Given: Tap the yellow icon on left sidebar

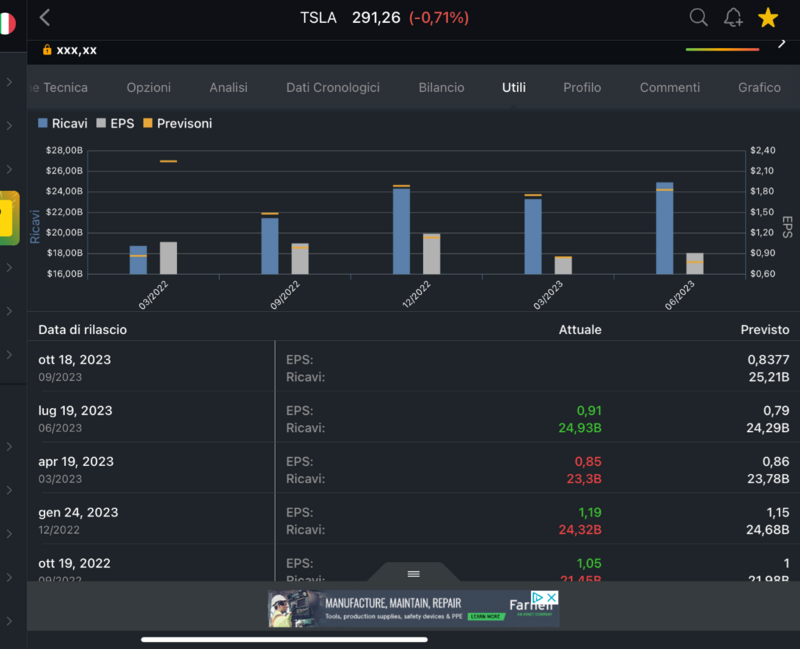Looking at the screenshot, I should pos(9,217).
